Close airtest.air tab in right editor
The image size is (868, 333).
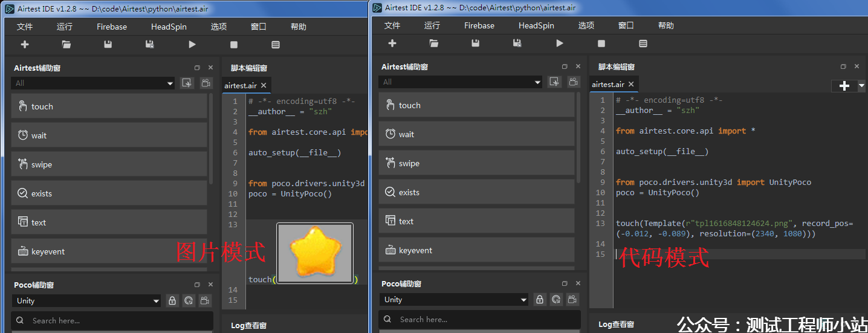(631, 85)
